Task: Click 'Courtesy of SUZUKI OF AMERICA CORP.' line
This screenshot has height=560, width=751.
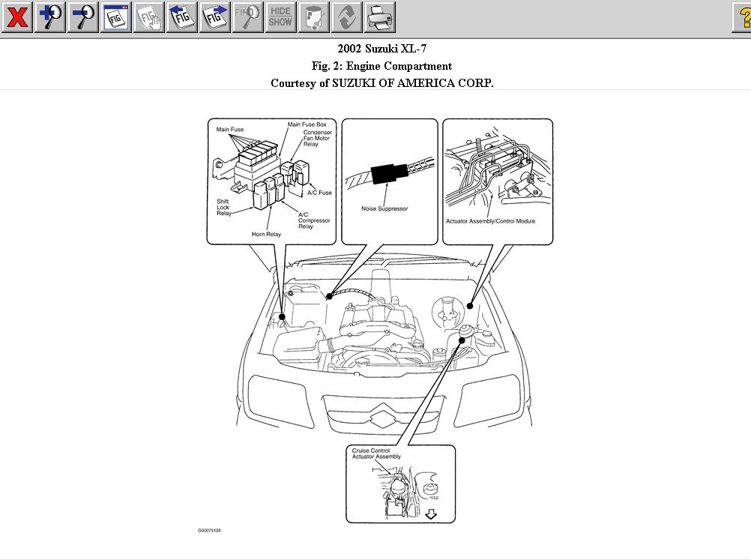Action: click(381, 83)
